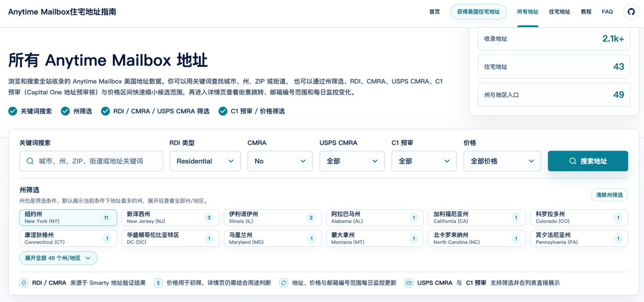The image size is (644, 302).
Task: Select the 阿拉巴马州 Alabama filter chip
Action: [x=375, y=217]
